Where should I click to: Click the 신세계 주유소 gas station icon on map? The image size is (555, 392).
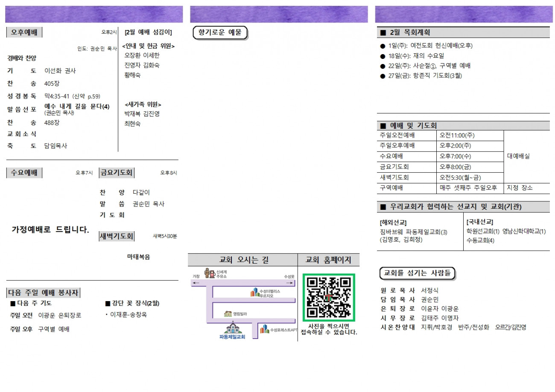(210, 273)
